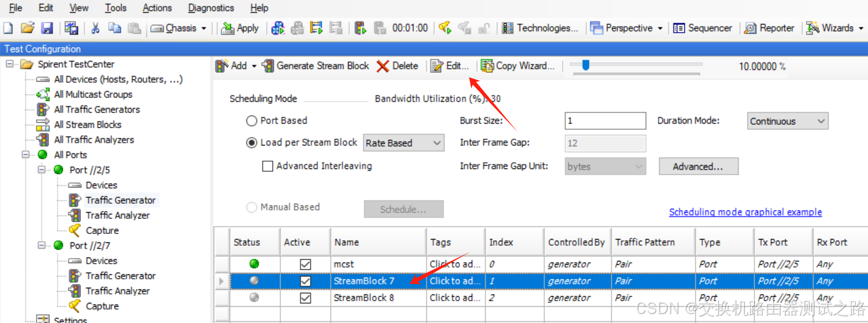The width and height of the screenshot is (868, 323).
Task: Click the Start Traffic generator icon
Action: (360, 28)
